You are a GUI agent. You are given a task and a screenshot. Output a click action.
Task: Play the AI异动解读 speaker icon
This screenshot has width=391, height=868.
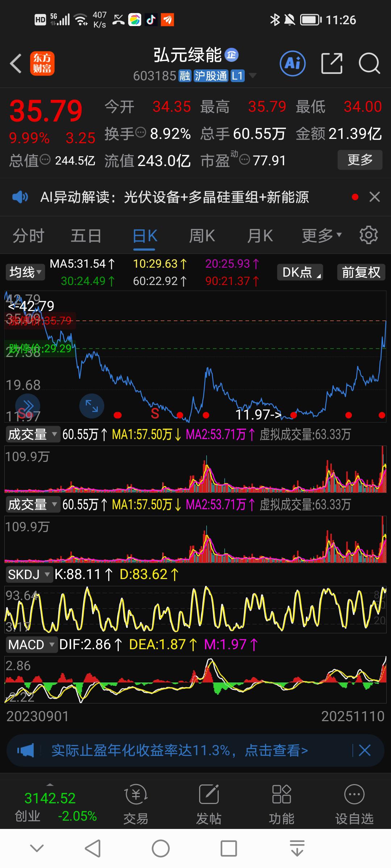(x=20, y=197)
